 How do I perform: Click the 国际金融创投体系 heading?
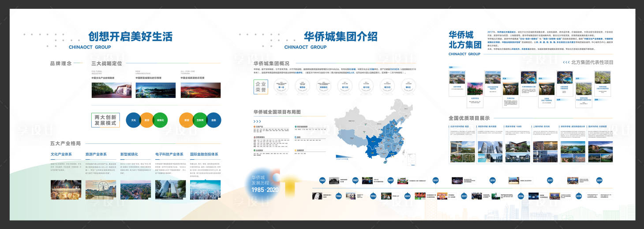(x=204, y=154)
